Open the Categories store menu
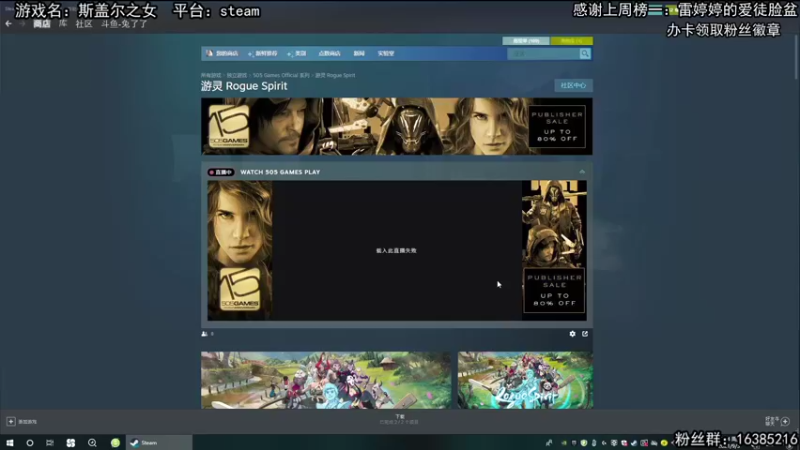This screenshot has height=450, width=800. pos(297,53)
